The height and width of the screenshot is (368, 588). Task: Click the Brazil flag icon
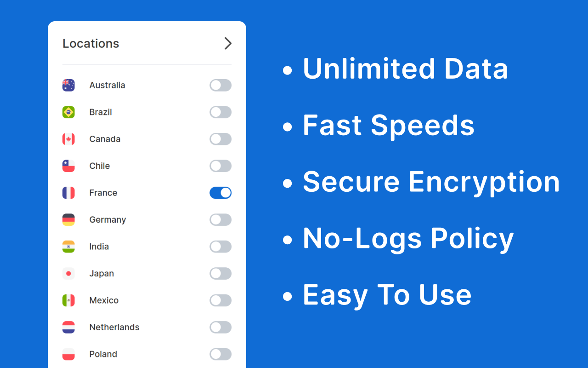tap(68, 112)
